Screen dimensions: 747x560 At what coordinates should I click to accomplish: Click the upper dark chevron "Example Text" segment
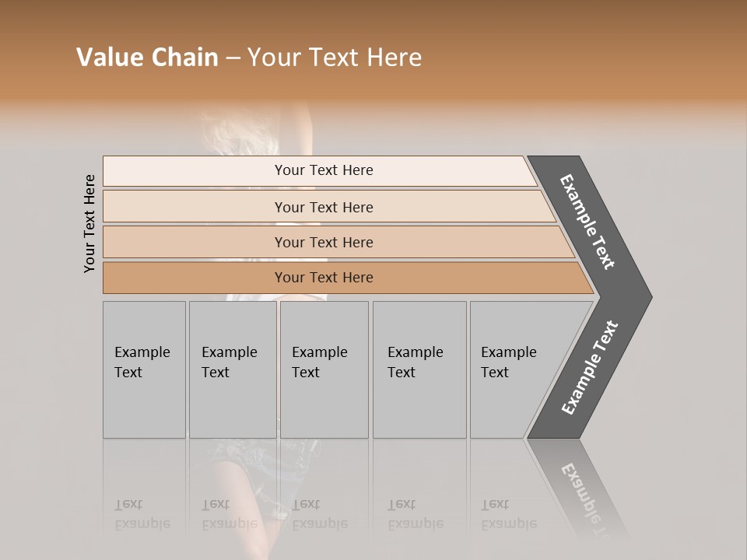coord(588,222)
